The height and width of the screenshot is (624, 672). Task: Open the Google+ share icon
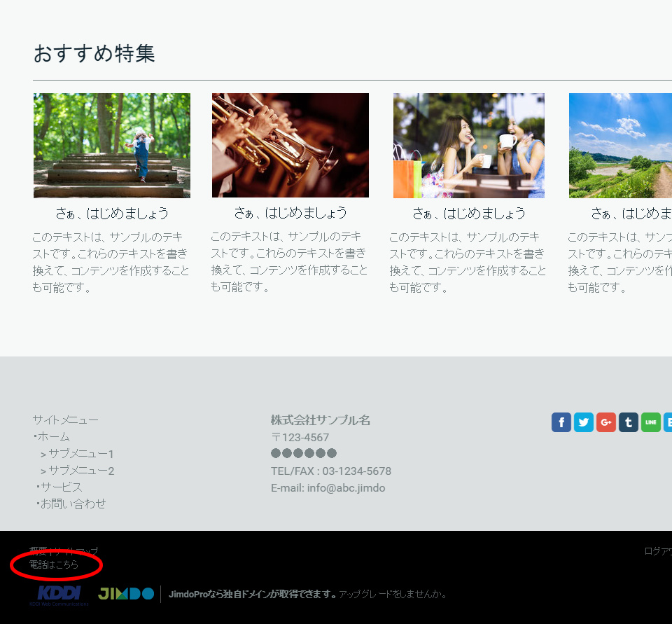(606, 422)
